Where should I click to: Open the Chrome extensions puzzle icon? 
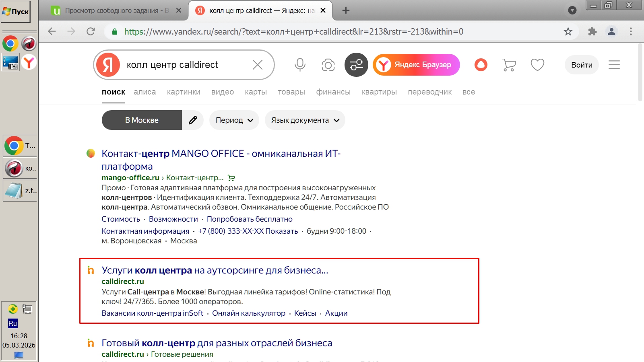click(592, 31)
